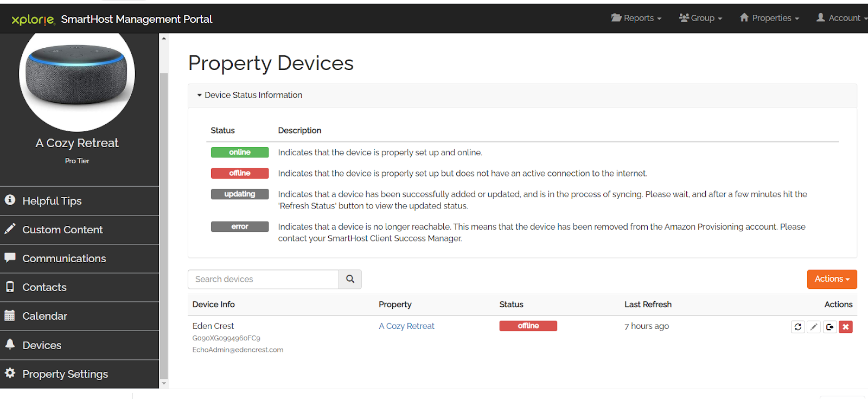Open the Reports dropdown menu
868x399 pixels.
[x=636, y=18]
